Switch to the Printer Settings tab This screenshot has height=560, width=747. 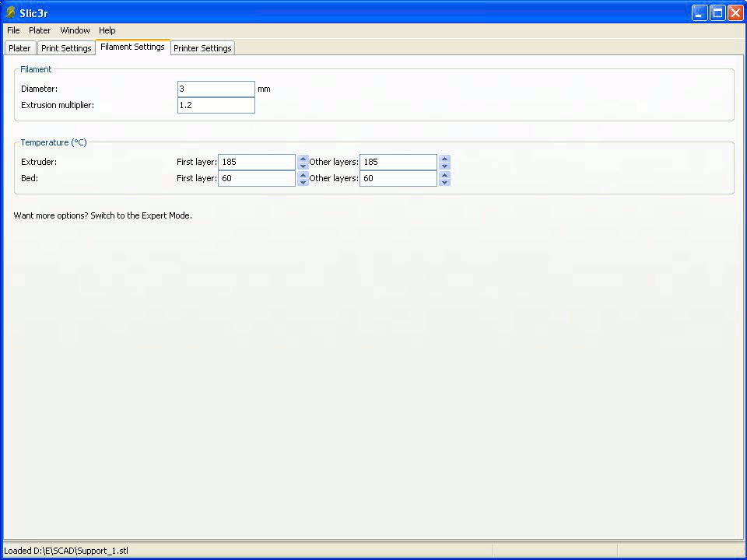click(x=202, y=48)
